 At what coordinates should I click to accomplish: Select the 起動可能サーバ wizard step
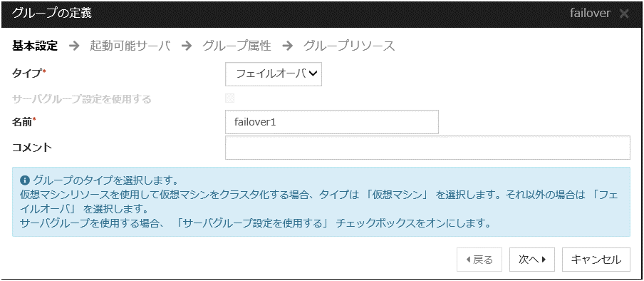click(130, 46)
